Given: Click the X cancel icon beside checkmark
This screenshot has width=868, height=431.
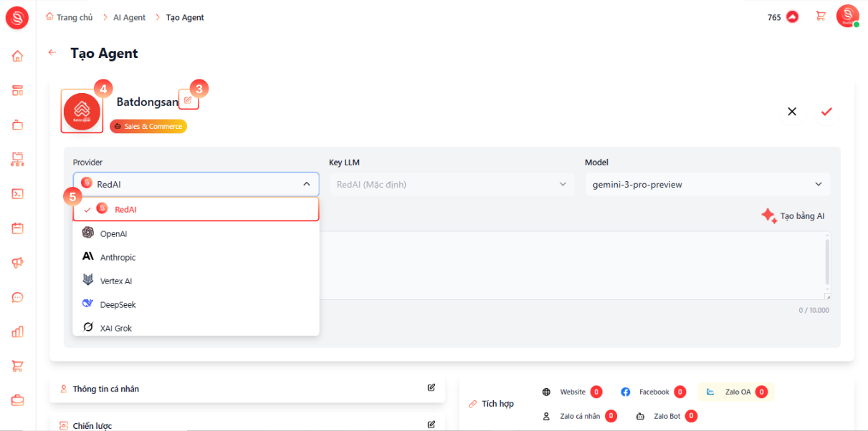Looking at the screenshot, I should coord(792,112).
